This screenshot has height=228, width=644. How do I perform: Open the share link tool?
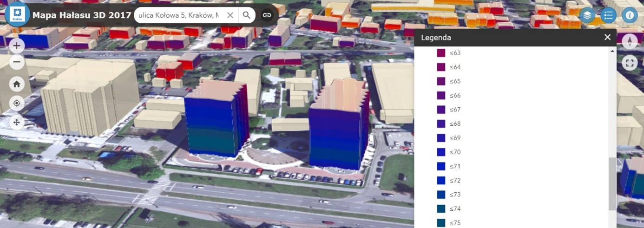[x=267, y=15]
